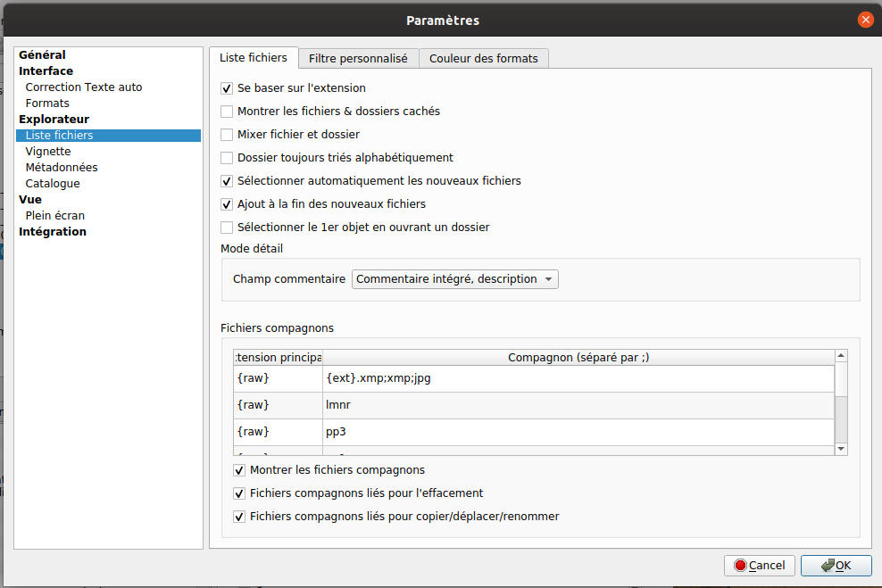
Task: Close the Paramètres dialog window
Action: pos(865,20)
